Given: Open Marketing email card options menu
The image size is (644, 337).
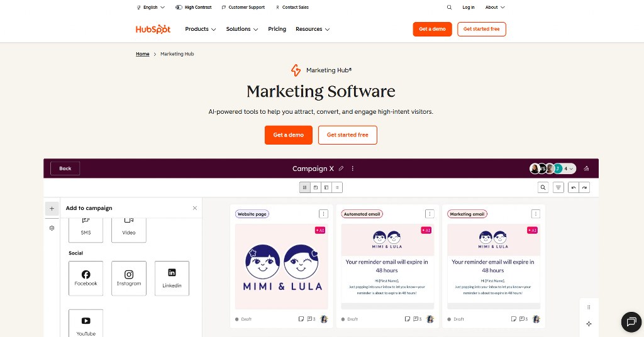Looking at the screenshot, I should coord(536,214).
